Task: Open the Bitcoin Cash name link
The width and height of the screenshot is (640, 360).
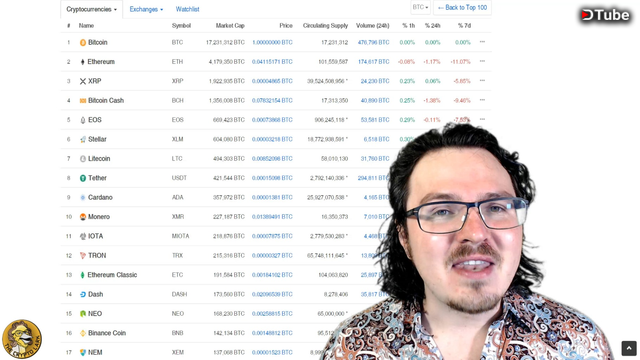Action: point(106,100)
